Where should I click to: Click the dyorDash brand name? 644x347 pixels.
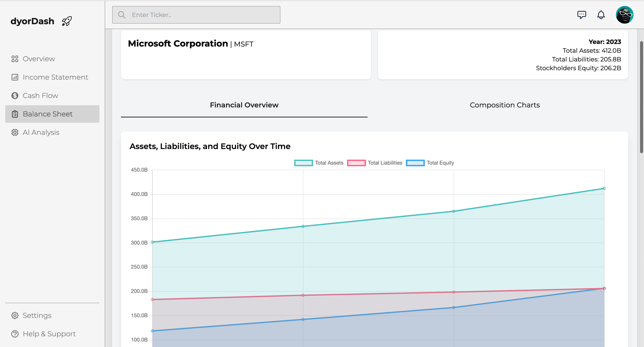(32, 21)
